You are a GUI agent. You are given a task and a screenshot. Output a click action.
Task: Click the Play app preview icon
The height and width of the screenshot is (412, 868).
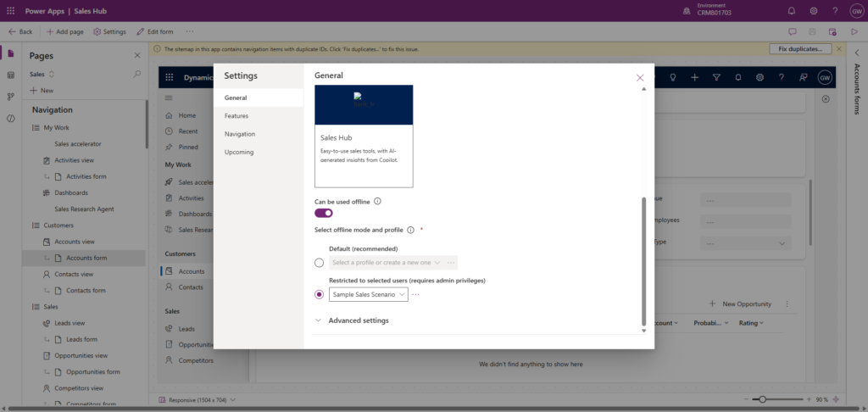854,31
